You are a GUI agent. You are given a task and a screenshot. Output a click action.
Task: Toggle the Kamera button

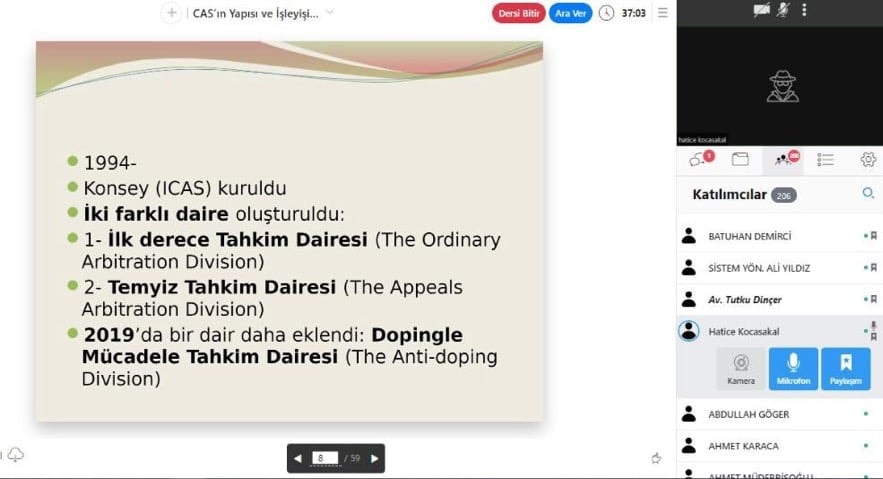pyautogui.click(x=741, y=369)
